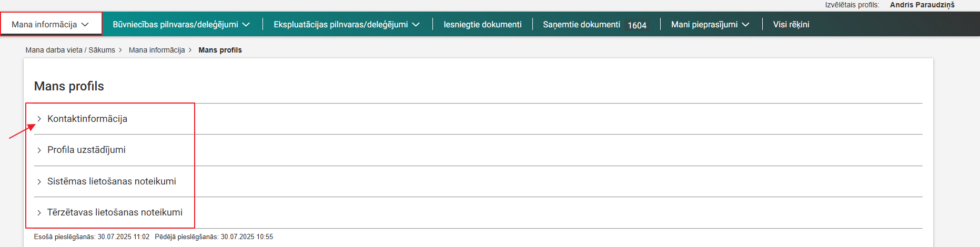This screenshot has height=247, width=980.
Task: Expand the Profila uzstādījumi chevron arrow
Action: [39, 150]
